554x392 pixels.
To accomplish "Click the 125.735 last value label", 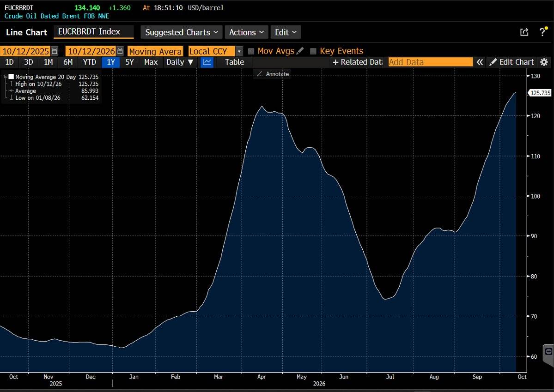I will [541, 93].
